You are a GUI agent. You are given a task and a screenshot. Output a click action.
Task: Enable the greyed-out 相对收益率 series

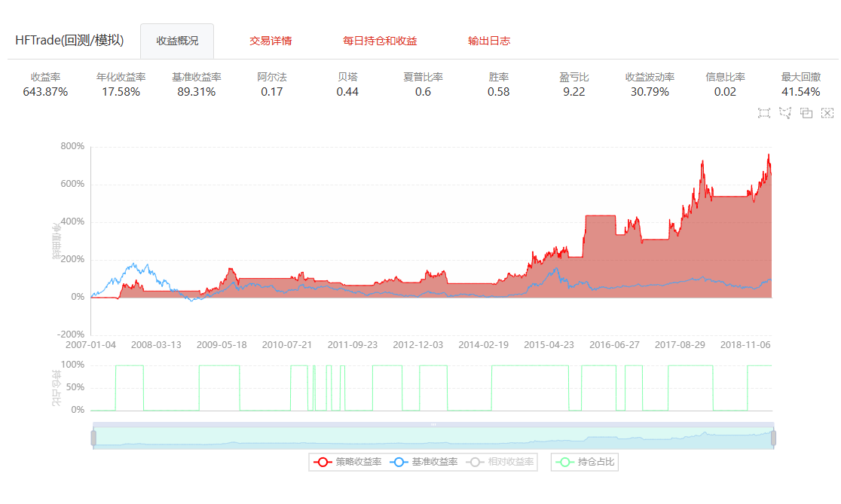click(500, 462)
